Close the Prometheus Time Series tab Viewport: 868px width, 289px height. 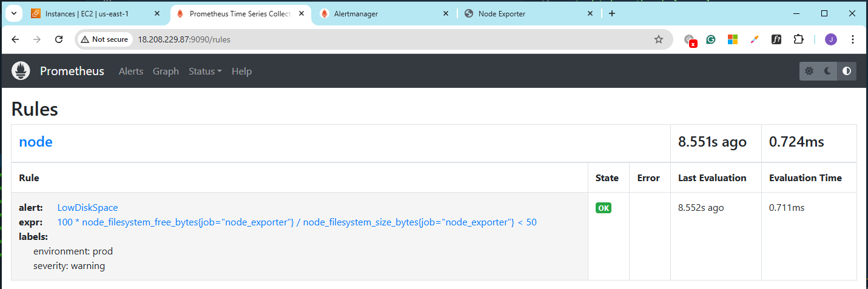[301, 13]
